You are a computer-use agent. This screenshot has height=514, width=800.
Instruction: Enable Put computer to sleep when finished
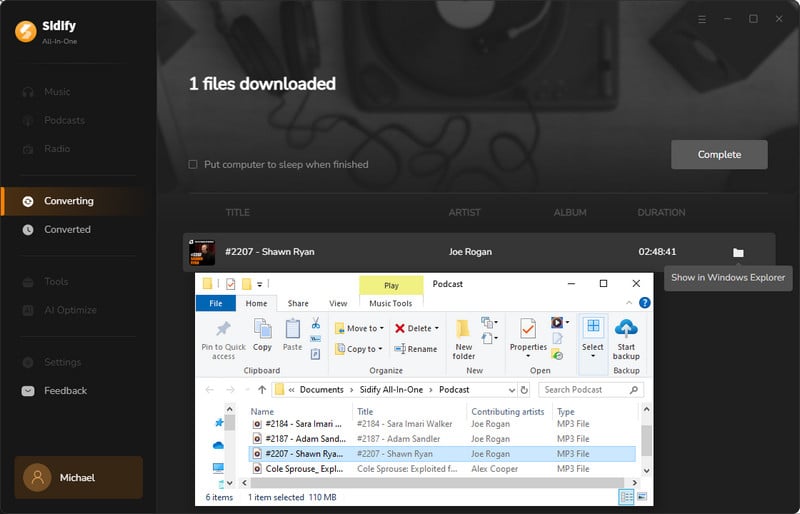coord(193,164)
